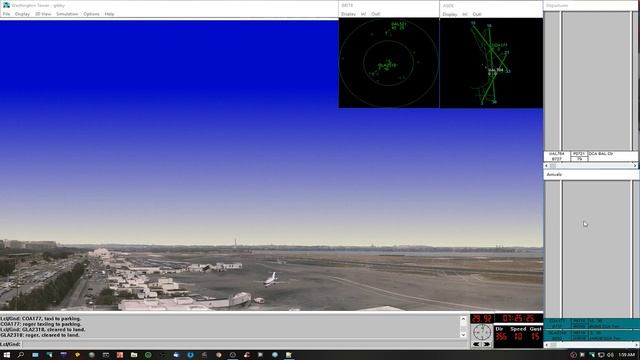Select the GLA2318 target on BRITE radar
This screenshot has height=360, width=640.
click(x=387, y=65)
